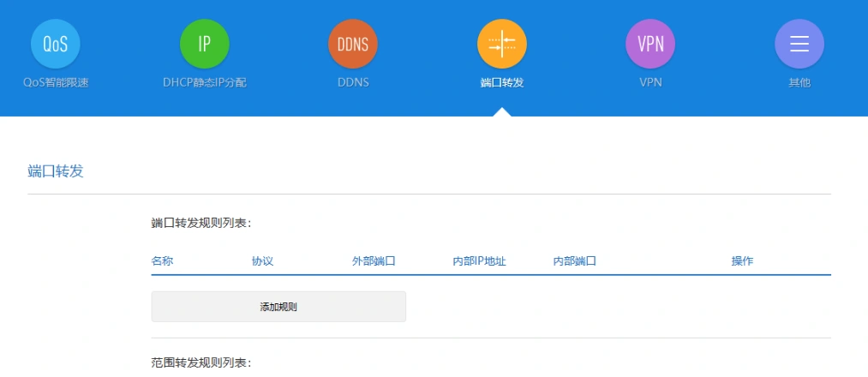868x377 pixels.
Task: Click the 名称 column header
Action: pos(163,260)
